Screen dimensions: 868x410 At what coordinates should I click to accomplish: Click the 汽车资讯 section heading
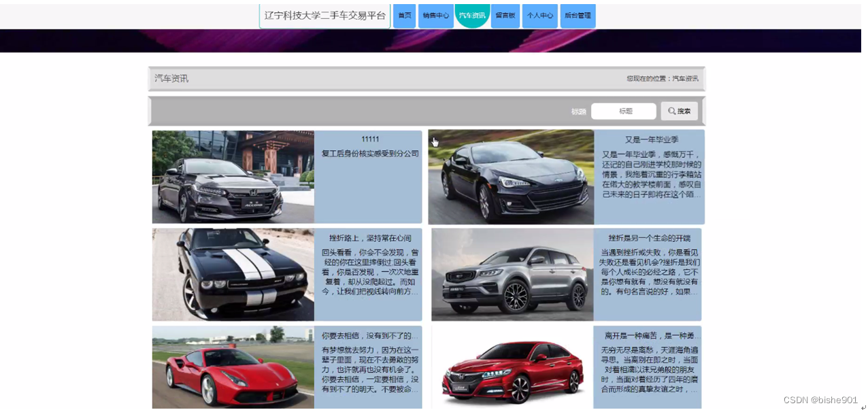pos(171,79)
